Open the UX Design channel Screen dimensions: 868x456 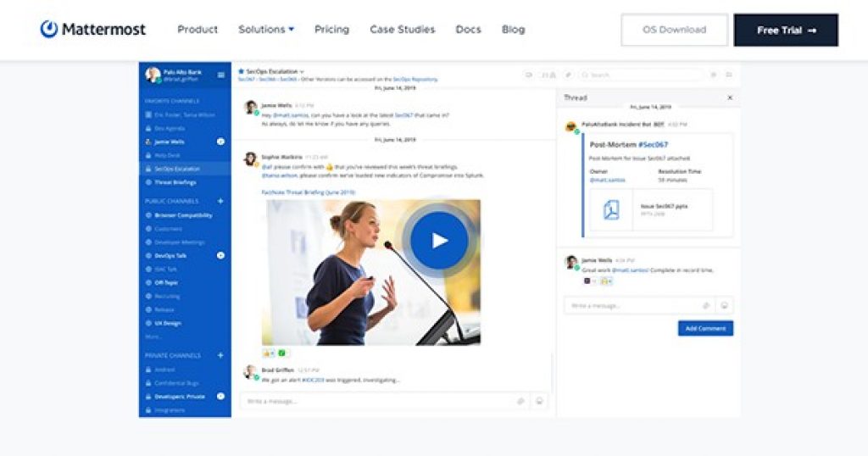168,323
